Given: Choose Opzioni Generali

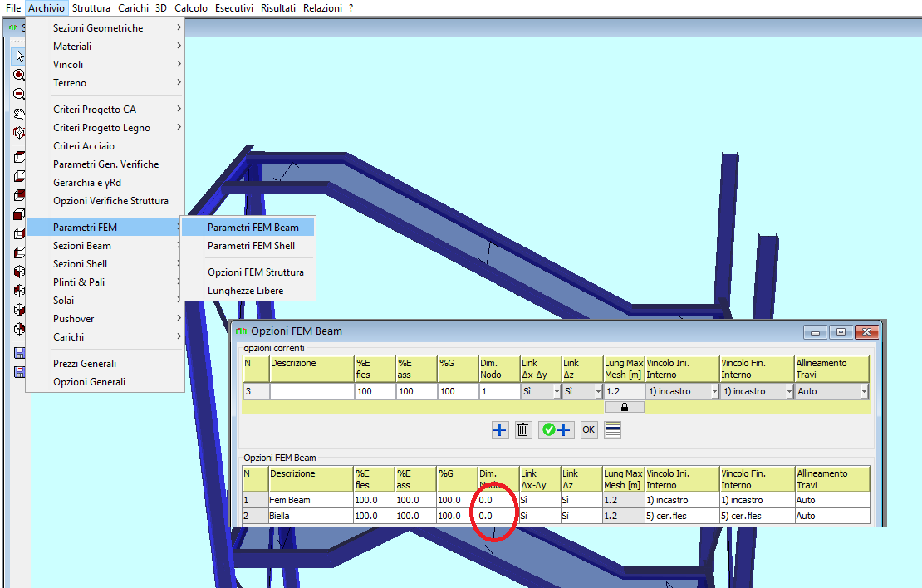Looking at the screenshot, I should (x=105, y=381).
